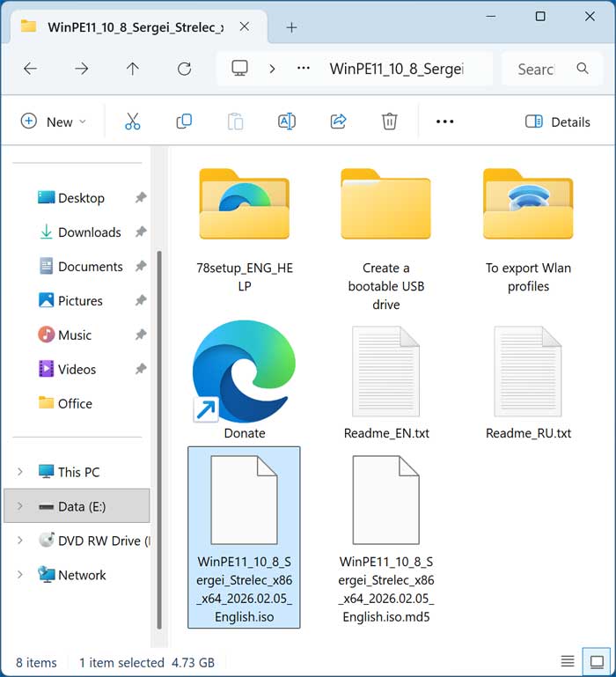Click the search magnifier icon
The image size is (616, 677).
(x=583, y=68)
